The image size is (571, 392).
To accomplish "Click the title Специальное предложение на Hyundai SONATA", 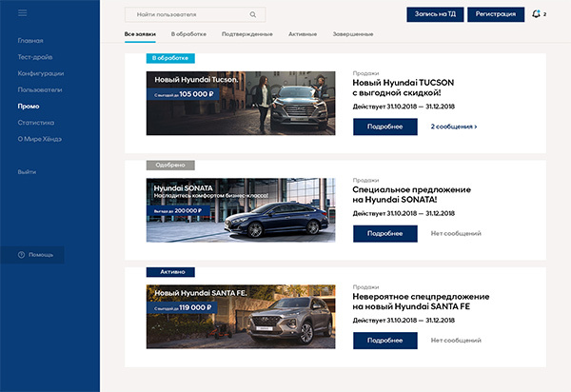I will pyautogui.click(x=411, y=195).
